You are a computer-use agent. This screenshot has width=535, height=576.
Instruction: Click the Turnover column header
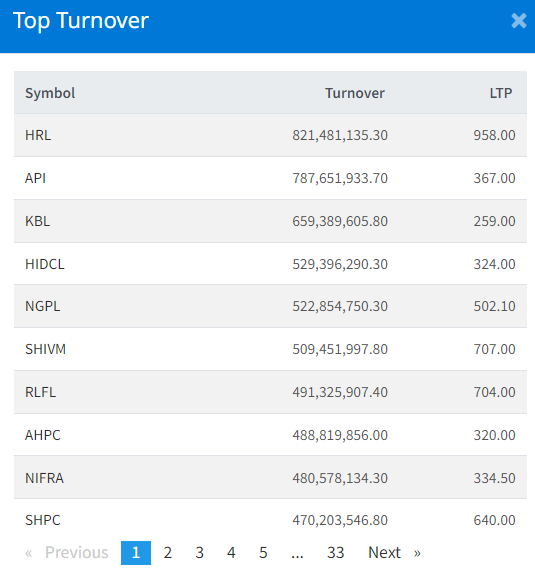coord(355,93)
